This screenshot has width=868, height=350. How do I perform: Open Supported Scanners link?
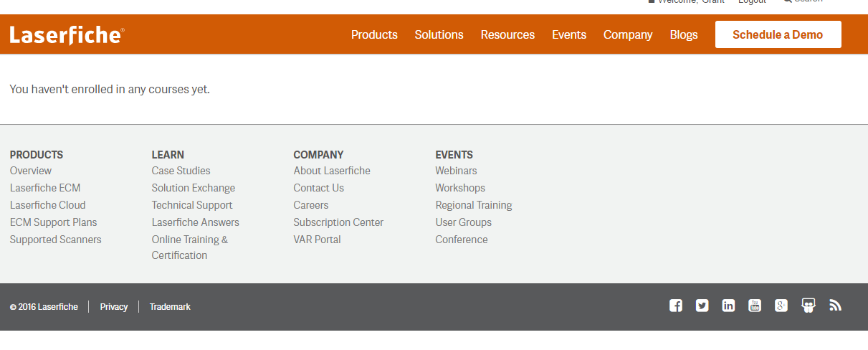coord(56,240)
